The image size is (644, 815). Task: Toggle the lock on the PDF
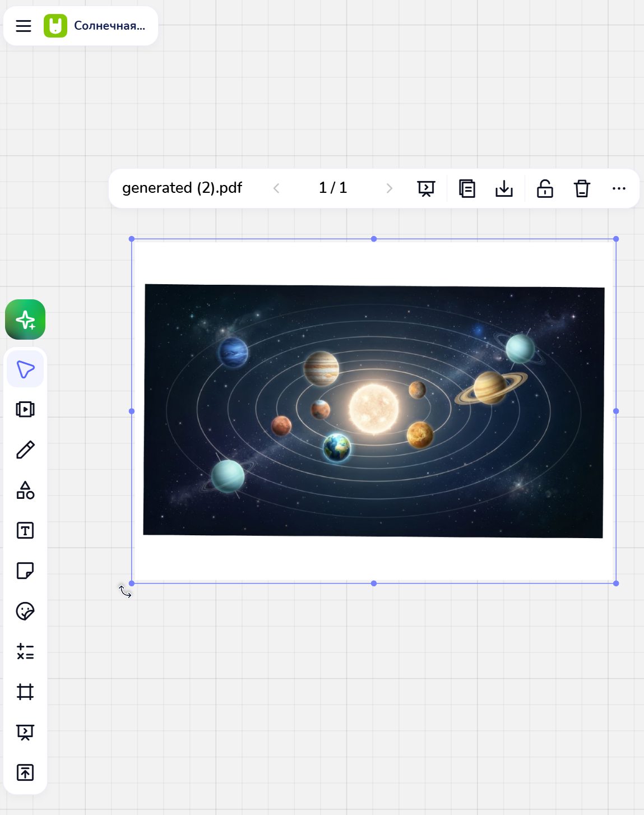click(545, 188)
